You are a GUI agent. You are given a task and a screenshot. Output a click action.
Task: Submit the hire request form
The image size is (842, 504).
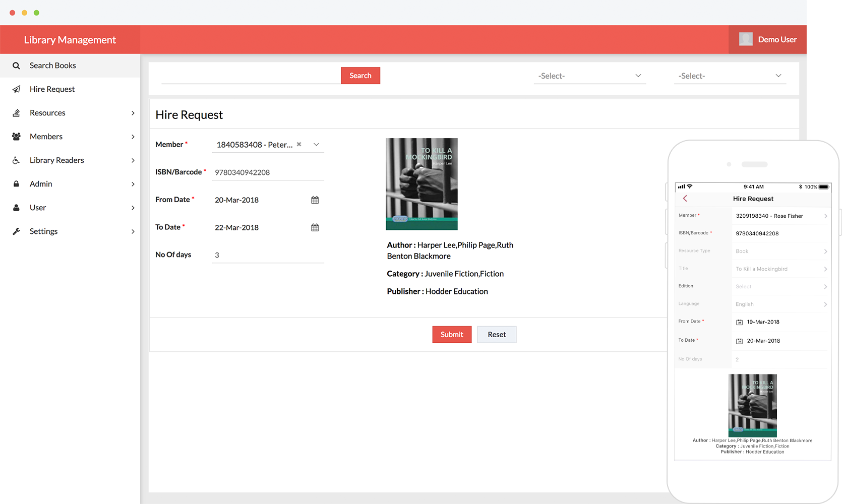tap(451, 335)
